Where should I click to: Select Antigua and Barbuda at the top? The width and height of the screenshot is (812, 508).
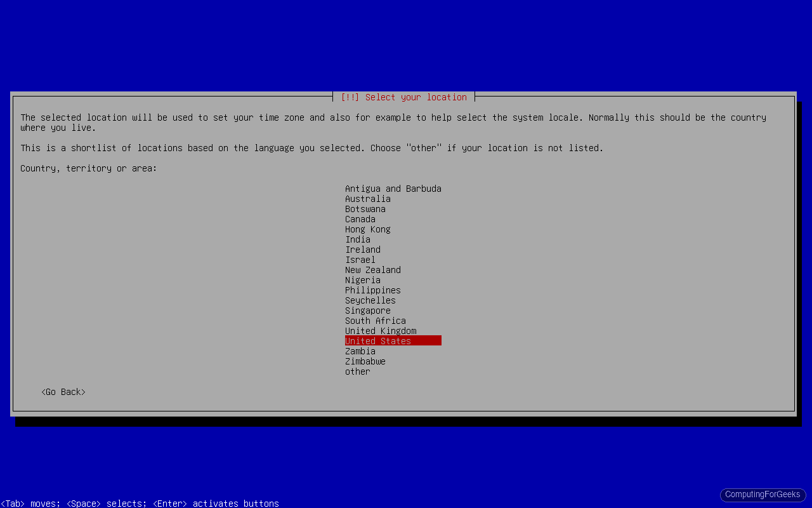[x=393, y=189]
